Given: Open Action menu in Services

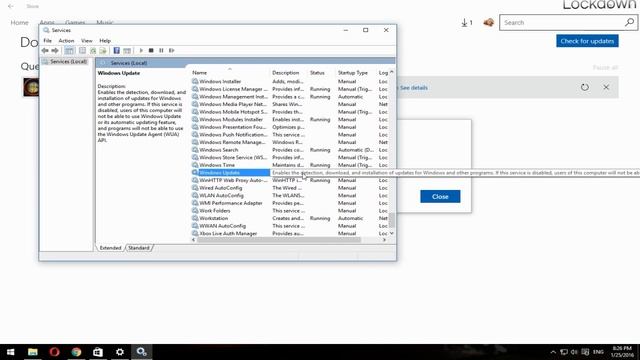Looking at the screenshot, I should coord(66,41).
